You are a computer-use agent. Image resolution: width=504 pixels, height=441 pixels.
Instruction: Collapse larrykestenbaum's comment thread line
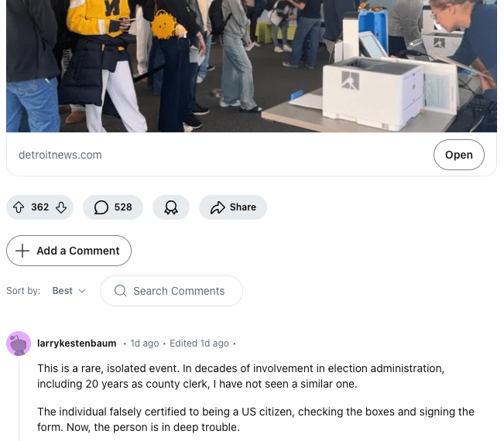(19, 400)
